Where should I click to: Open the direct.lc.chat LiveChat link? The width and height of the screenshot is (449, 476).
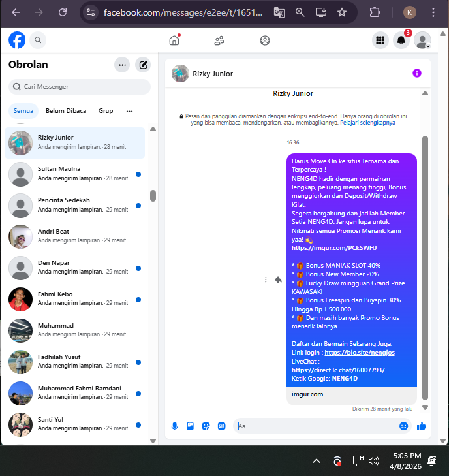point(338,370)
